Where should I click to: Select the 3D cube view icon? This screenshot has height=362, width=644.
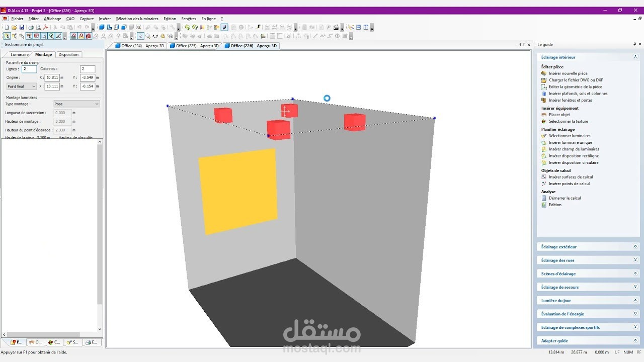click(101, 27)
